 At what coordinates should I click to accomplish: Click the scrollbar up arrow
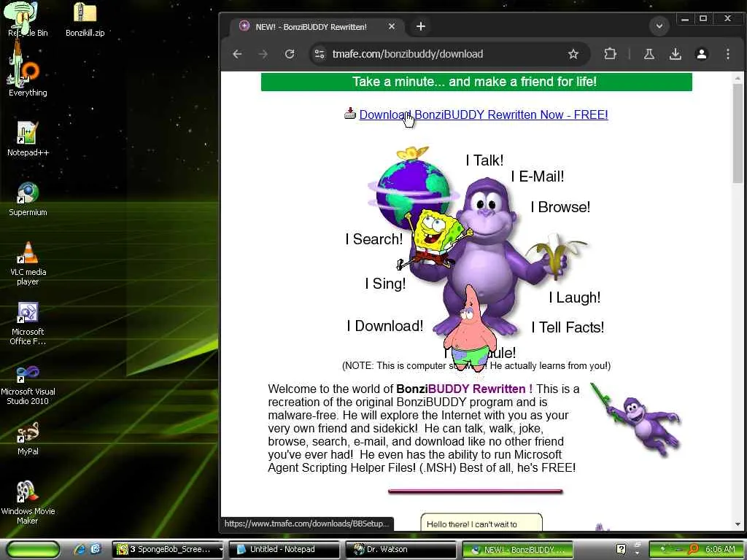[738, 77]
